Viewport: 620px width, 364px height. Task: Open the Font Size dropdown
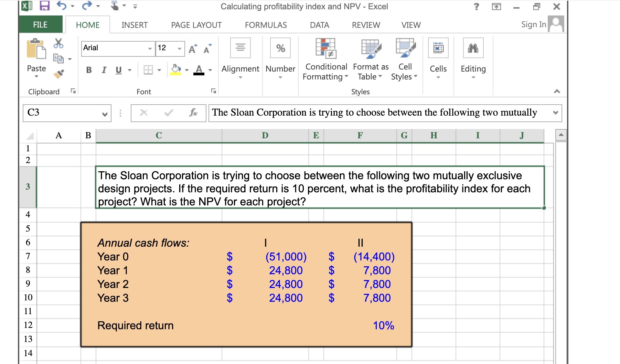(x=180, y=49)
